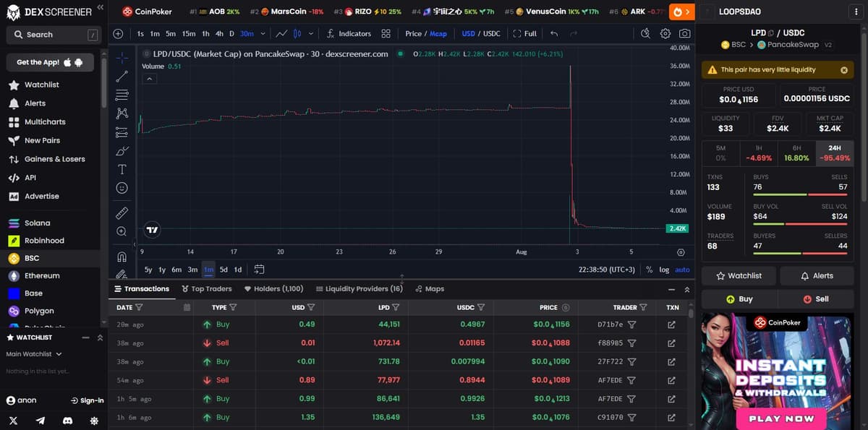Viewport: 868px width, 430px height.
Task: Click the Sell button in pair panel
Action: pyautogui.click(x=816, y=298)
